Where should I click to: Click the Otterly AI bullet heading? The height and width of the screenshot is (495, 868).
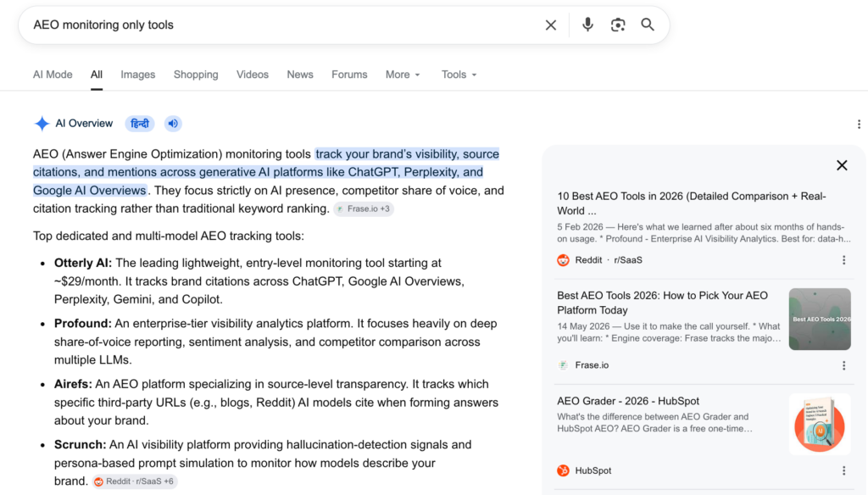point(83,263)
